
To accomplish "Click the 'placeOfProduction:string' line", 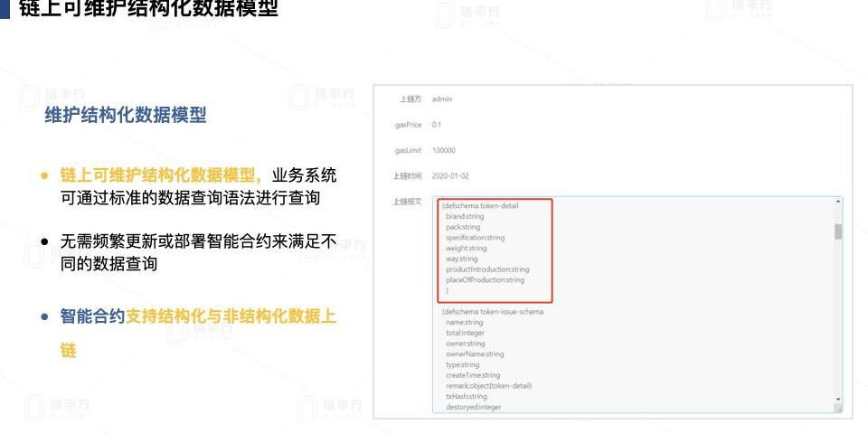I will click(485, 279).
